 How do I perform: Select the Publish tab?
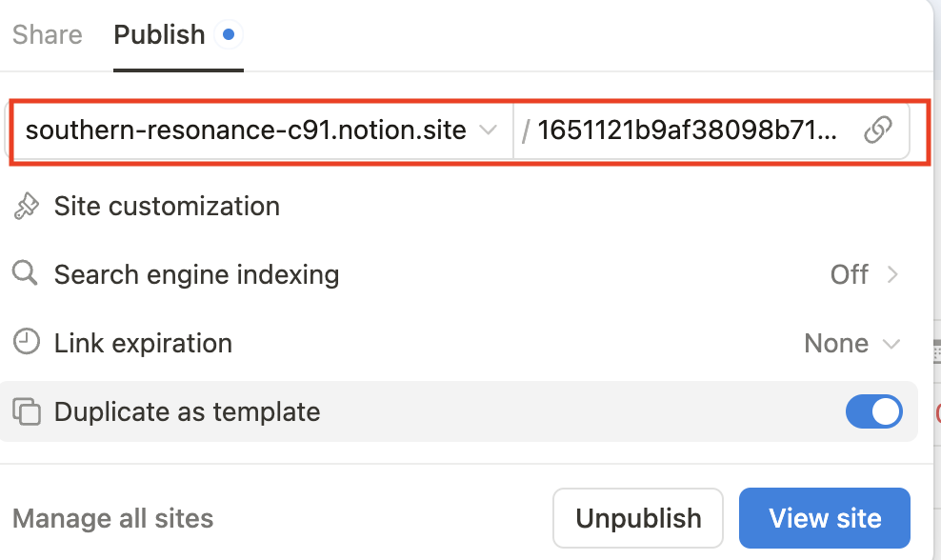pyautogui.click(x=159, y=35)
